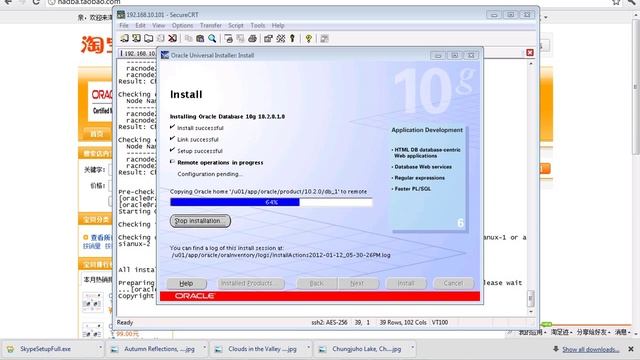Click the key icon for public-key assistant

tap(292, 38)
